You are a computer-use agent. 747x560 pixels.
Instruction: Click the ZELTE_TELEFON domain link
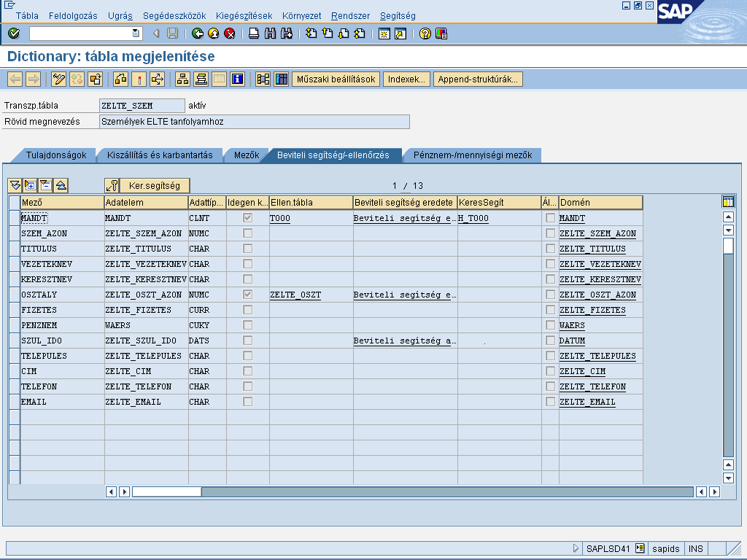pyautogui.click(x=592, y=386)
